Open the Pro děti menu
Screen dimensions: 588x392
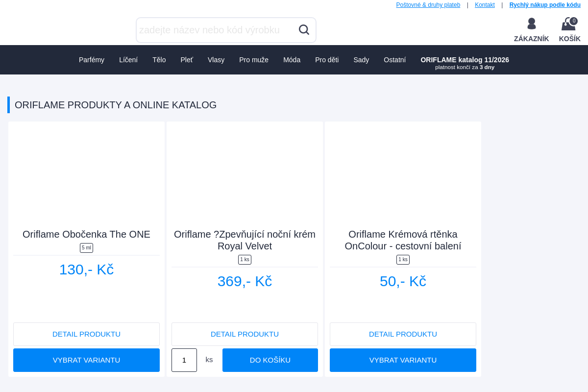coord(327,60)
